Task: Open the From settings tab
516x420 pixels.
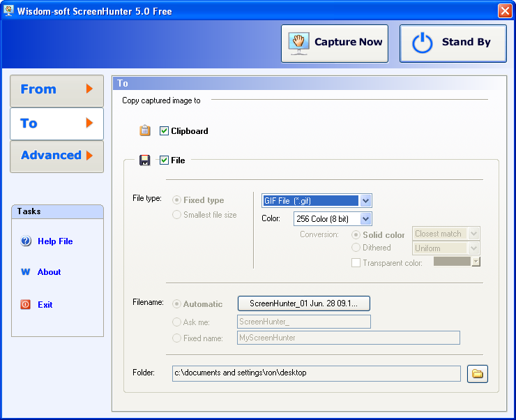Action: tap(56, 91)
